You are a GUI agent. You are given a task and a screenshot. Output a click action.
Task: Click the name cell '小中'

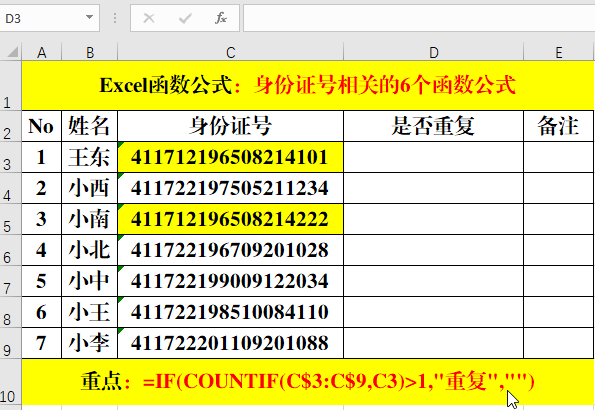(90, 281)
